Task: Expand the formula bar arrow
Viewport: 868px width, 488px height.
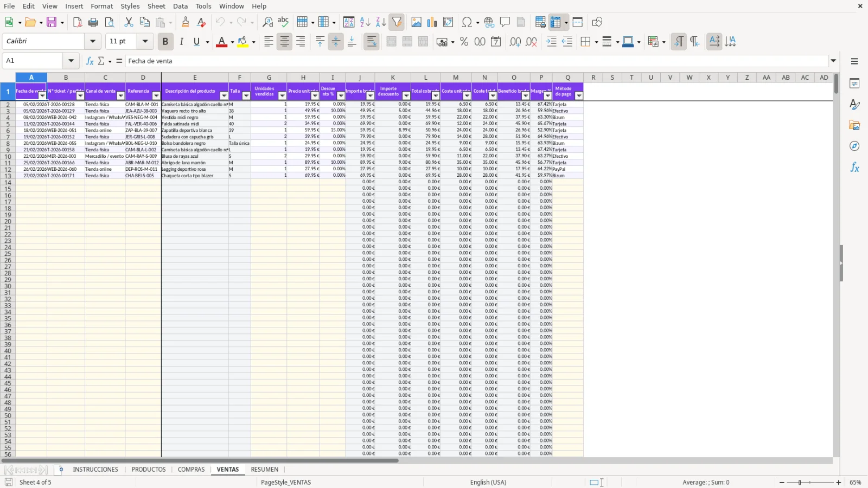Action: point(833,61)
